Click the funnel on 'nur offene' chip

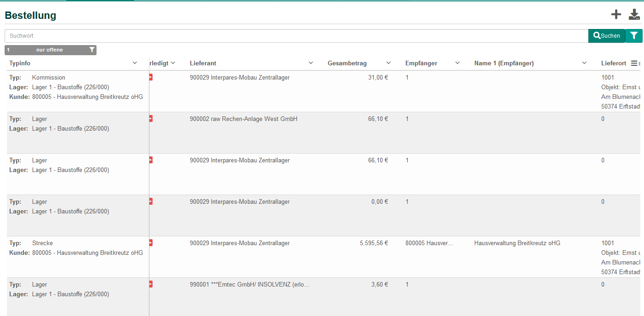coord(92,50)
